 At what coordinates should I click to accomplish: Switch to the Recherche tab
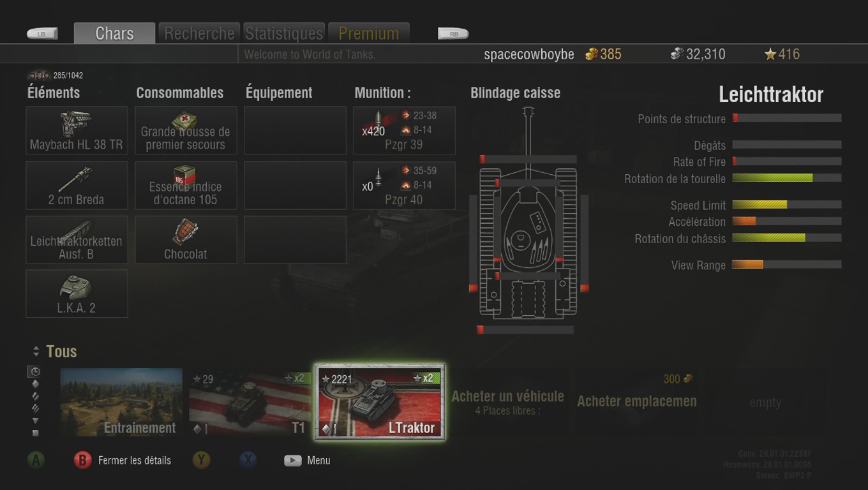(x=199, y=33)
